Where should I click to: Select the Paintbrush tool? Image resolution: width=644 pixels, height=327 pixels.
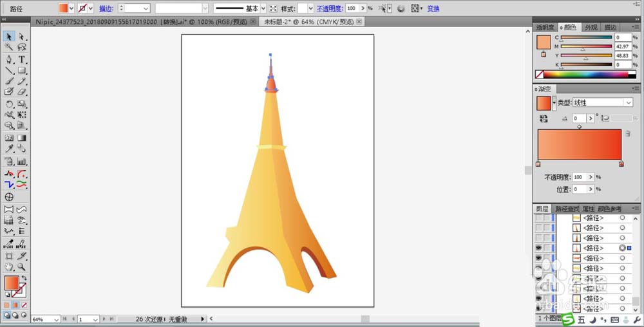8,81
